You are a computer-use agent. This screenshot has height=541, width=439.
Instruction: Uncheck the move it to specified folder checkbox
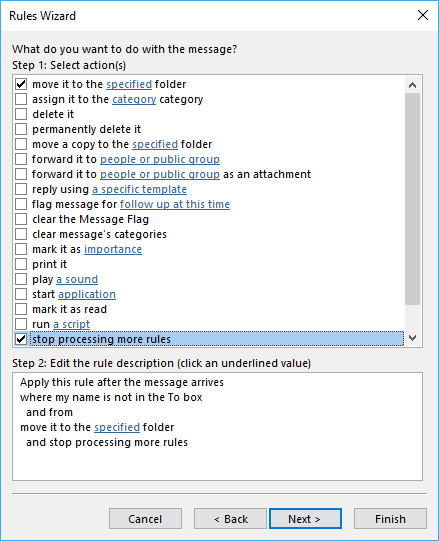[21, 84]
